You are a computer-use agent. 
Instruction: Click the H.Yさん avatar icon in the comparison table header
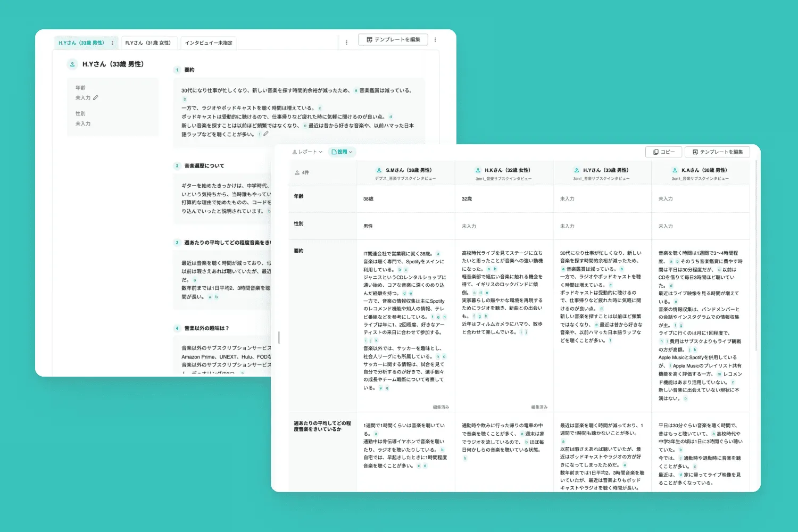click(576, 170)
